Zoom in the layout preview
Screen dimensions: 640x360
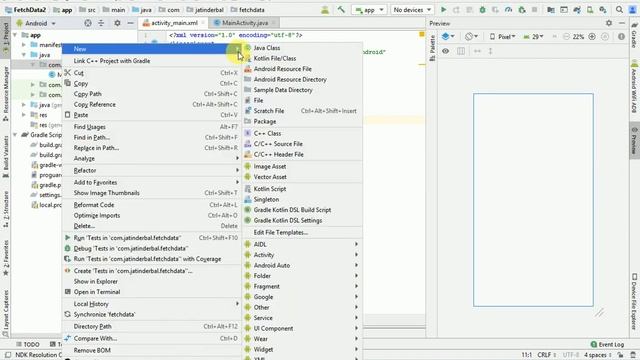592,37
